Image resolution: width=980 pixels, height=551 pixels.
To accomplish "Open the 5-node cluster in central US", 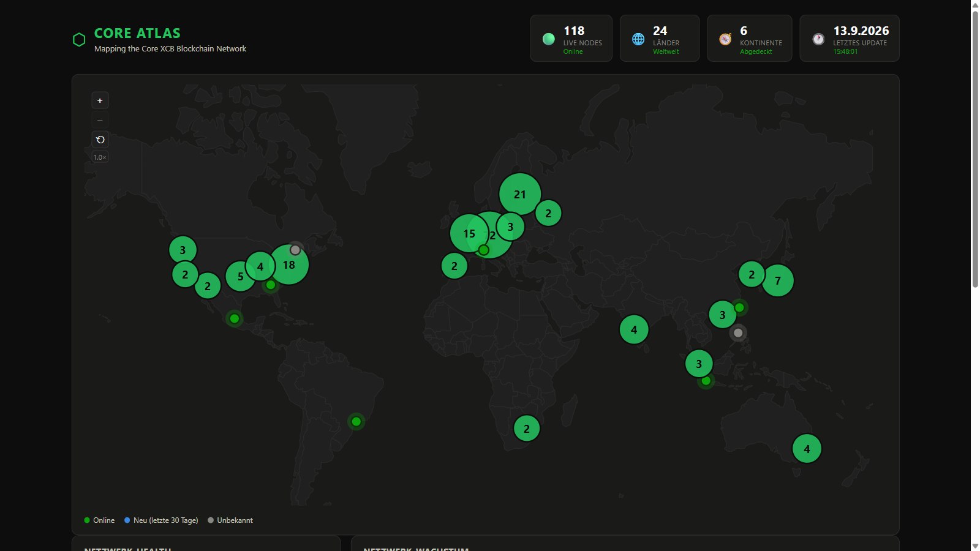I will pos(241,276).
